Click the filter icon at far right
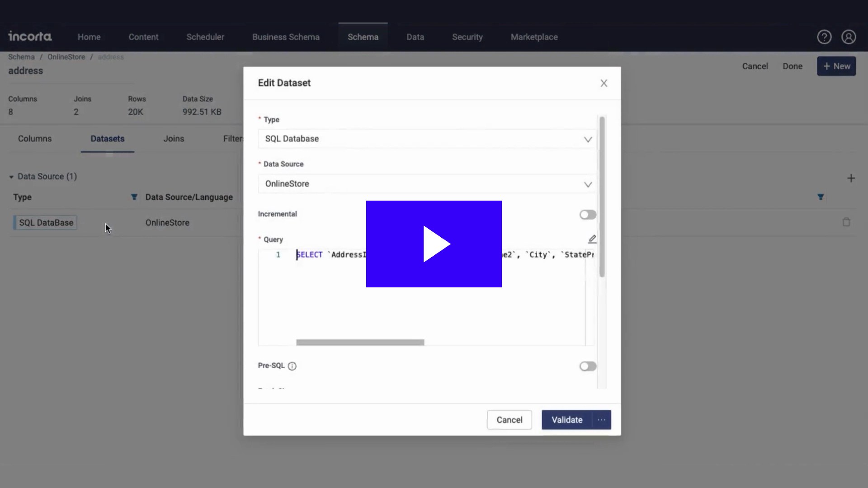The width and height of the screenshot is (868, 488). 821,197
